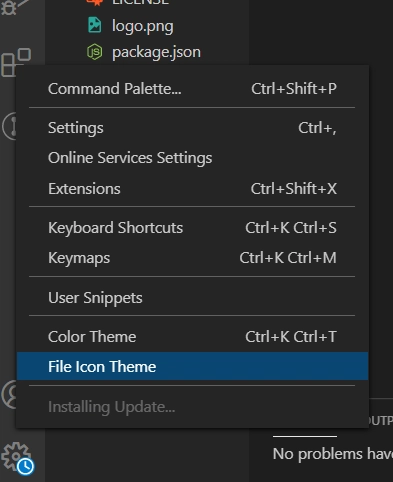Open package.json in the explorer
The width and height of the screenshot is (393, 482).
click(x=156, y=52)
